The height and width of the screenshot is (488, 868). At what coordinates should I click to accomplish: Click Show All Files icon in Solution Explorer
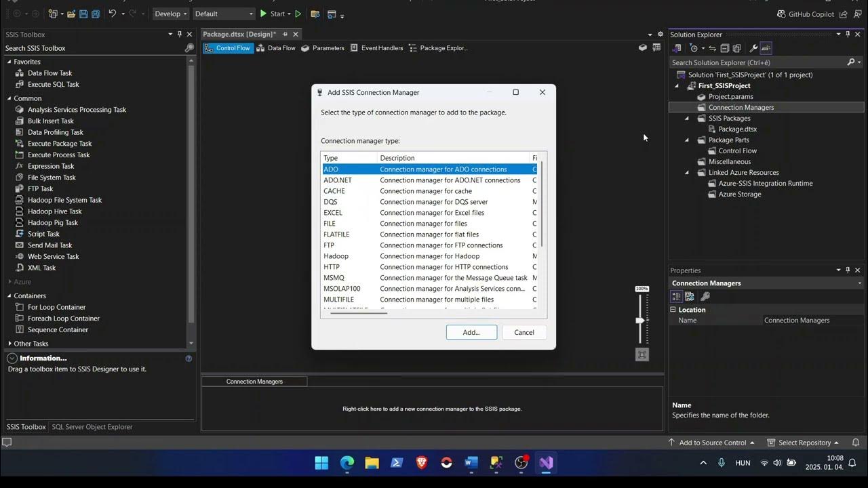point(736,48)
